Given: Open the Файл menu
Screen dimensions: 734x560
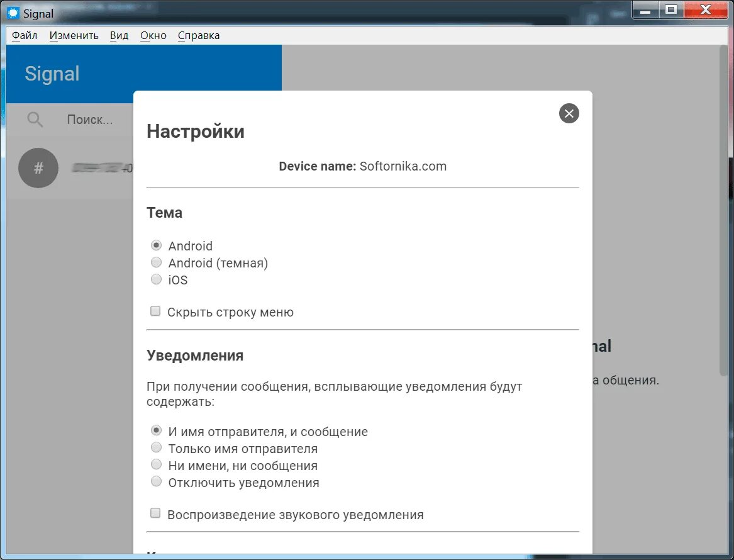Looking at the screenshot, I should click(25, 36).
